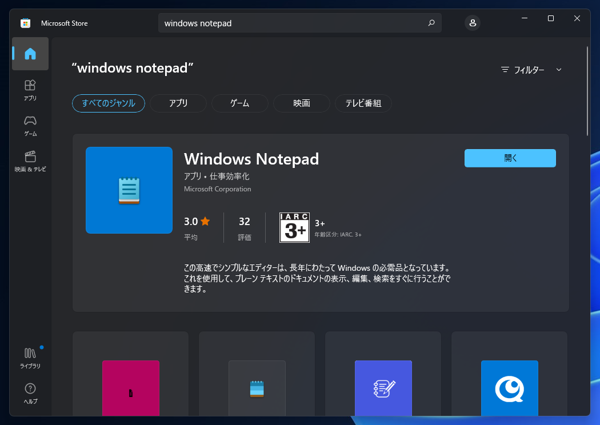The width and height of the screenshot is (600, 425).
Task: Open the ライブラリ section
Action: coord(30,358)
